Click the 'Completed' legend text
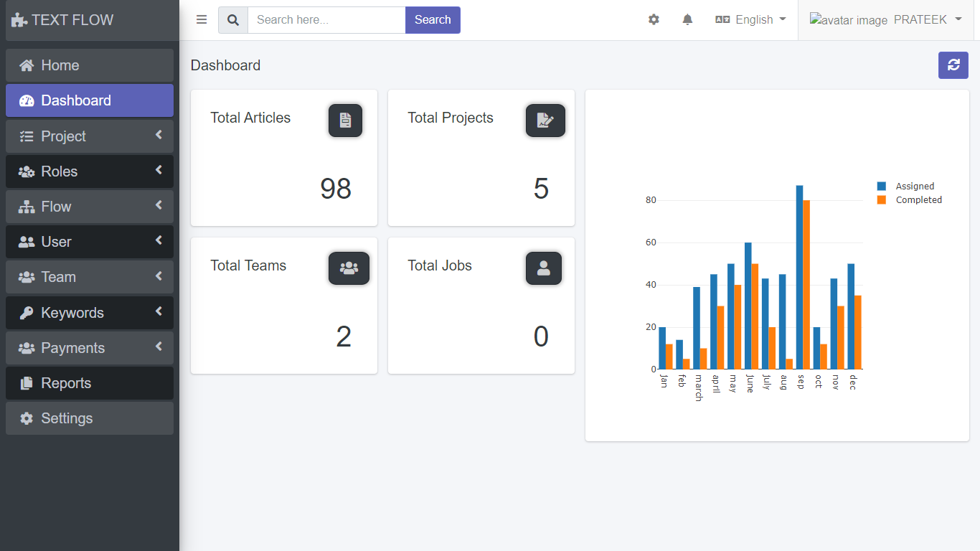The image size is (980, 551). tap(919, 200)
